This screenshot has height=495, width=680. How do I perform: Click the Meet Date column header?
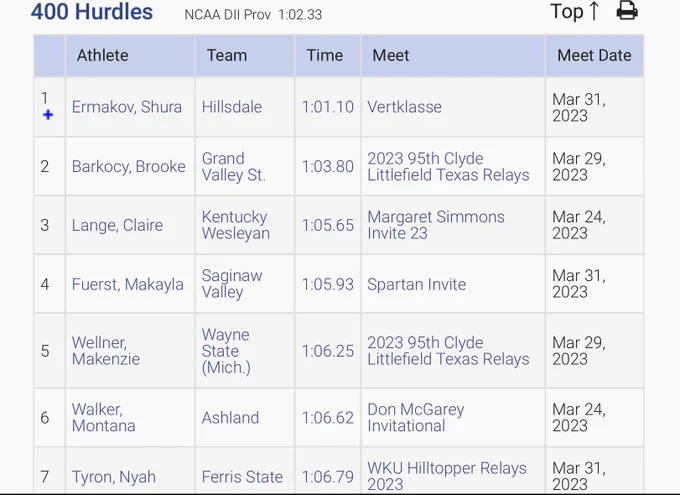pyautogui.click(x=594, y=56)
